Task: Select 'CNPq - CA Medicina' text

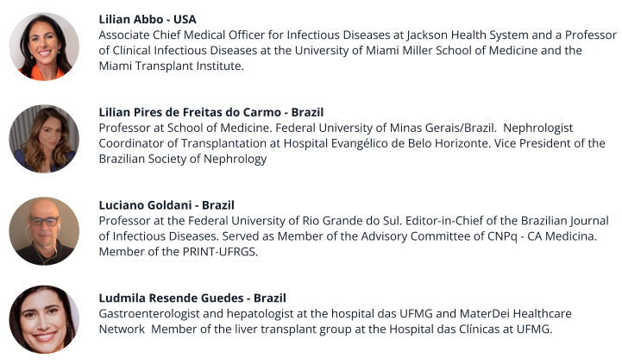Action: pyautogui.click(x=532, y=236)
